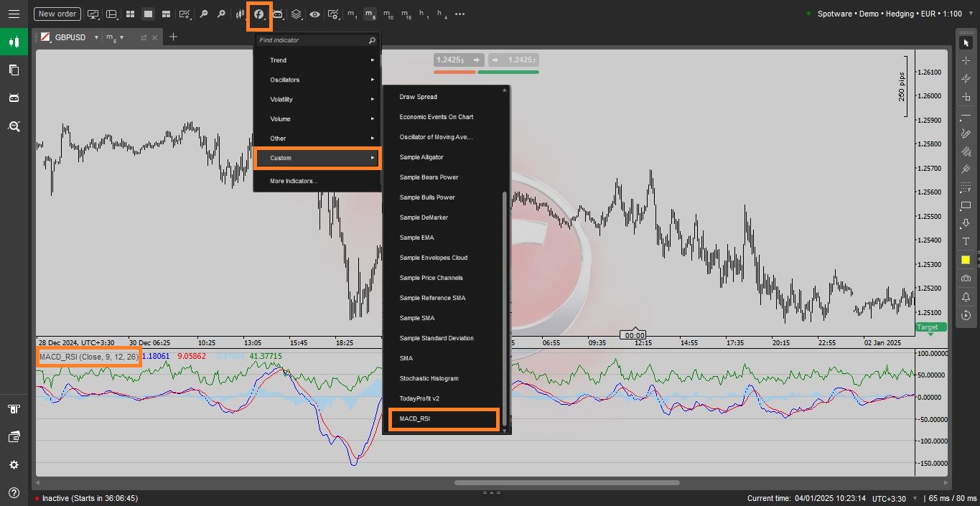Open Settings gear in the left sidebar
The image size is (980, 506).
tap(14, 464)
